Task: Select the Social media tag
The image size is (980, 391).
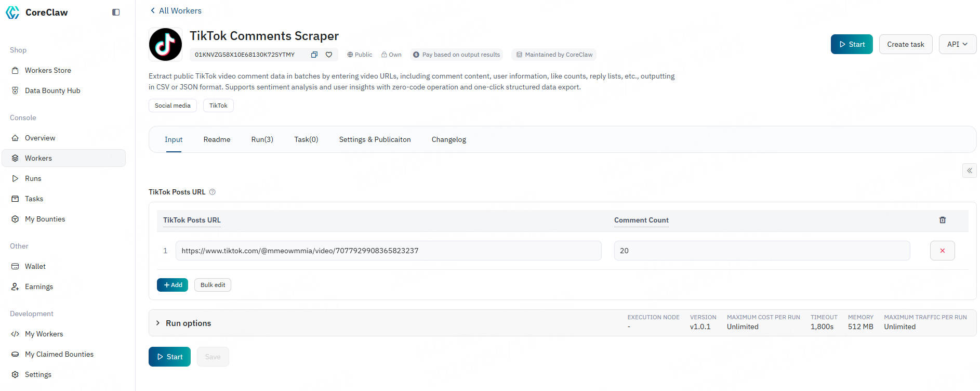Action: pyautogui.click(x=173, y=106)
